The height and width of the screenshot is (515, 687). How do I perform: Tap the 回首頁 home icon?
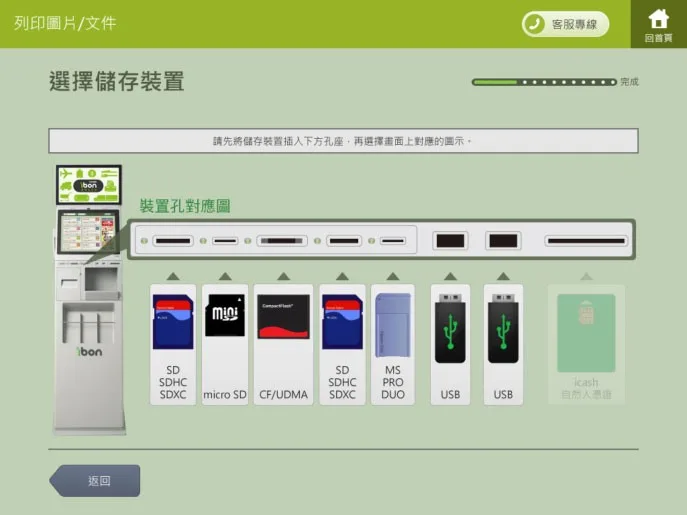pyautogui.click(x=658, y=24)
